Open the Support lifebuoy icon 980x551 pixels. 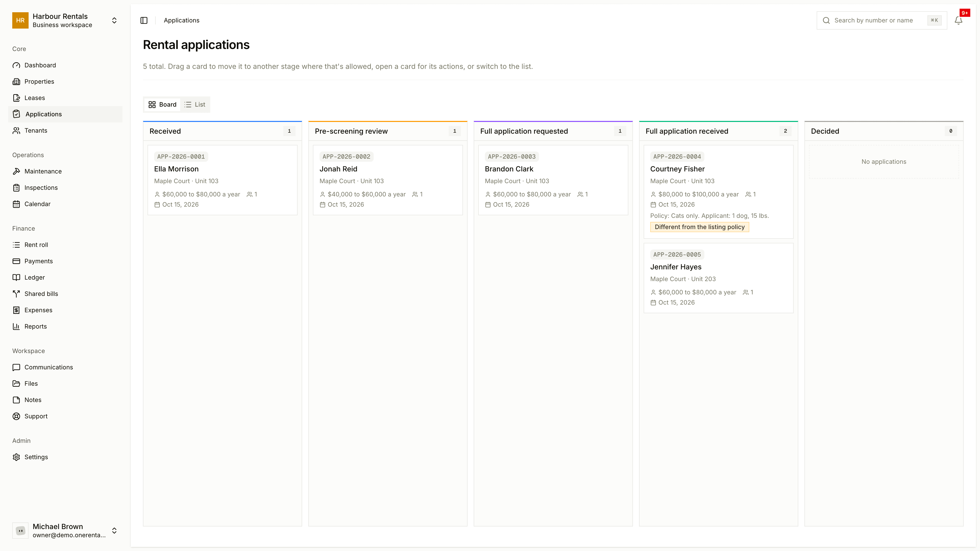[16, 416]
